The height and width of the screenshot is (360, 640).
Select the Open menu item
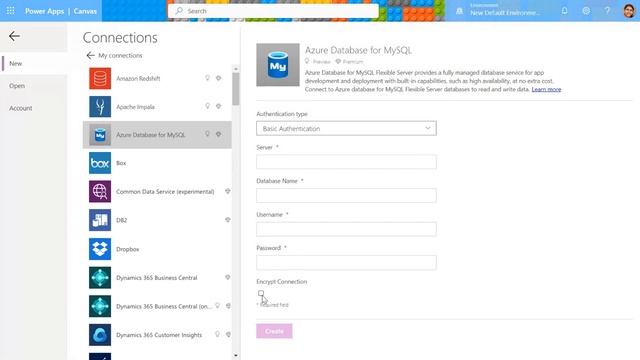point(17,86)
